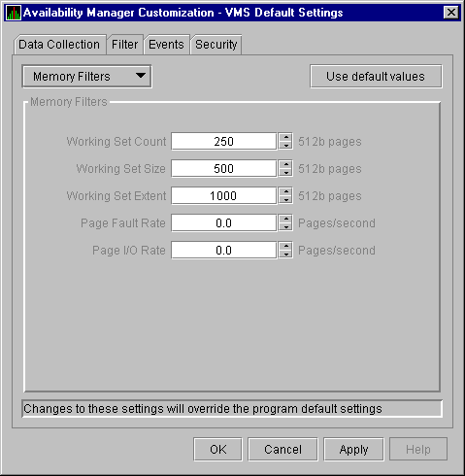
Task: Click the Availability Manager title bar icon
Action: tap(14, 13)
